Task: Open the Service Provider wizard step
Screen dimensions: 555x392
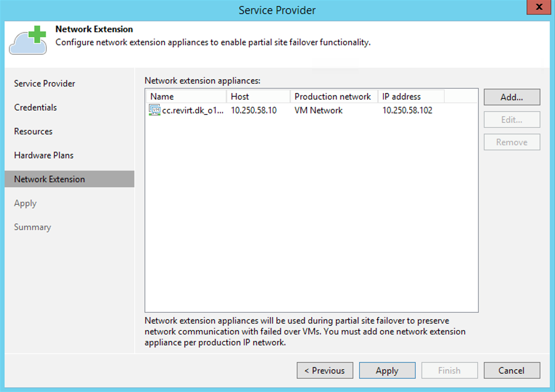Action: coord(44,83)
